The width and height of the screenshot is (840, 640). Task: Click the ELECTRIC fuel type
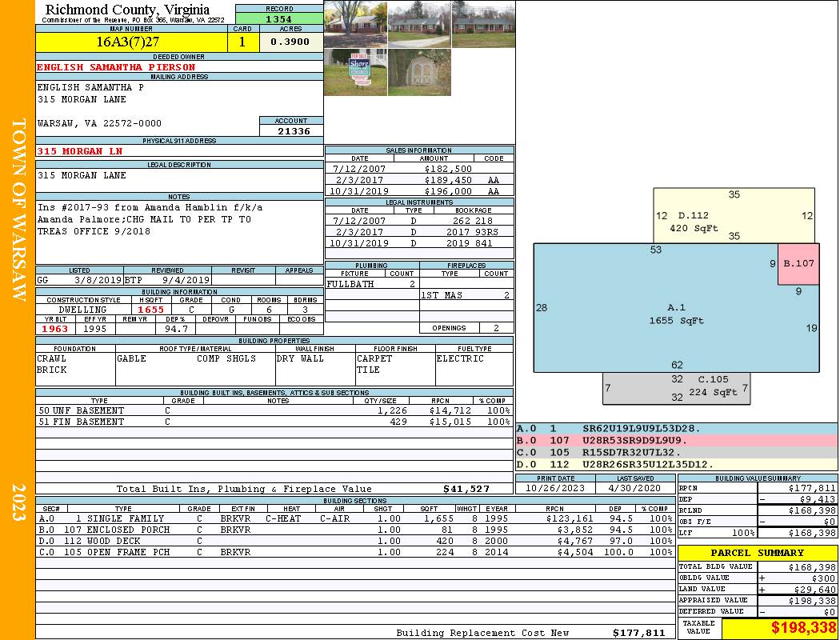tap(460, 358)
